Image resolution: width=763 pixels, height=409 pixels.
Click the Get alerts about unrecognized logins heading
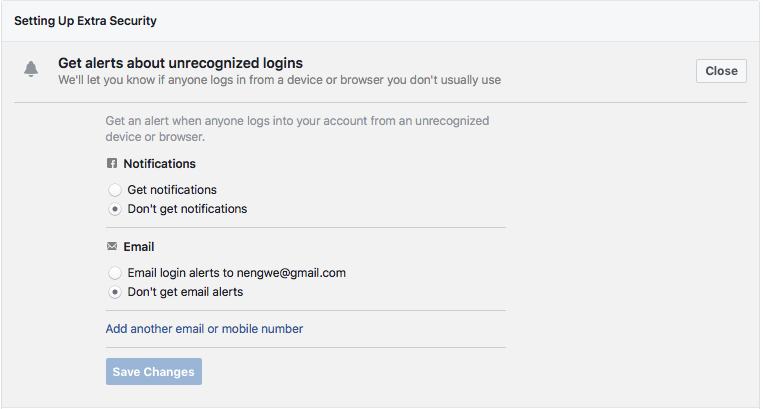(x=181, y=63)
